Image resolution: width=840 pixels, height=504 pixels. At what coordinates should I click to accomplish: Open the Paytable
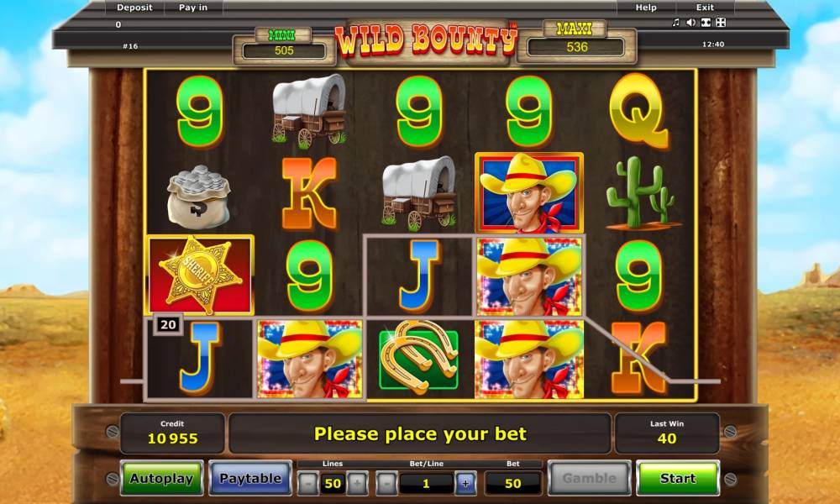(x=250, y=478)
